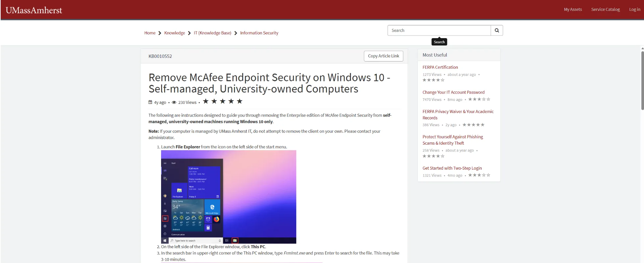Image resolution: width=644 pixels, height=263 pixels.
Task: Click the search magnifier icon button
Action: 497,30
